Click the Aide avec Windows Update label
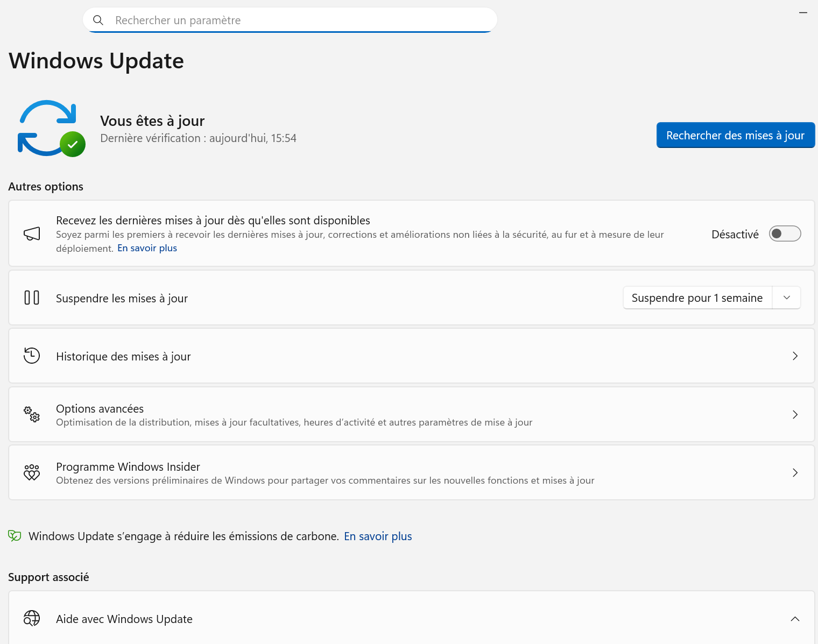The width and height of the screenshot is (818, 644). (124, 619)
